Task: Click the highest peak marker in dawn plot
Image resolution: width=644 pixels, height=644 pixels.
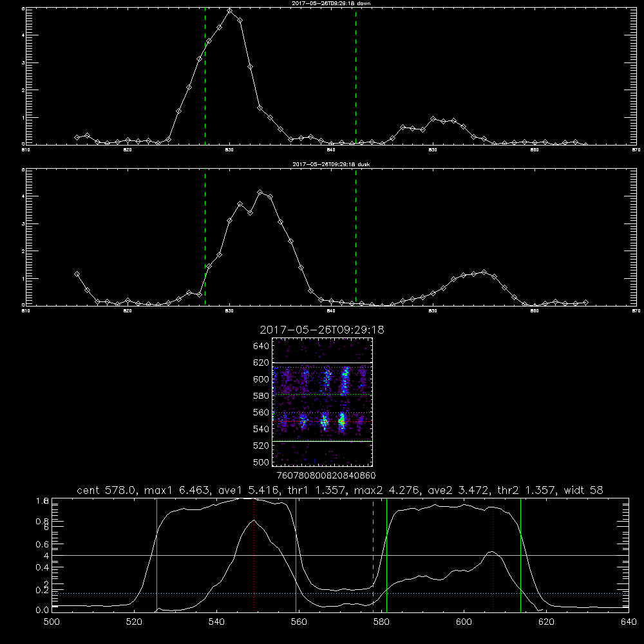Action: pyautogui.click(x=230, y=11)
